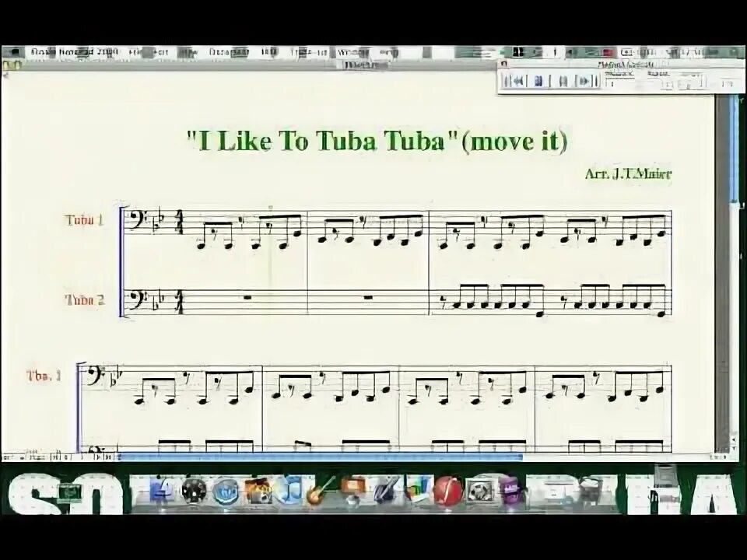Open Finder from the dock
The height and width of the screenshot is (560, 747).
point(161,489)
